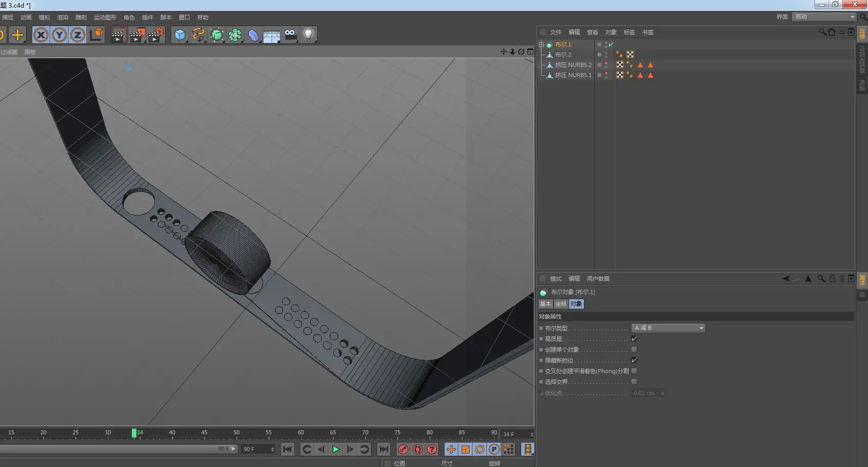868x467 pixels.
Task: Click the record active objects keyframe button
Action: click(x=403, y=449)
